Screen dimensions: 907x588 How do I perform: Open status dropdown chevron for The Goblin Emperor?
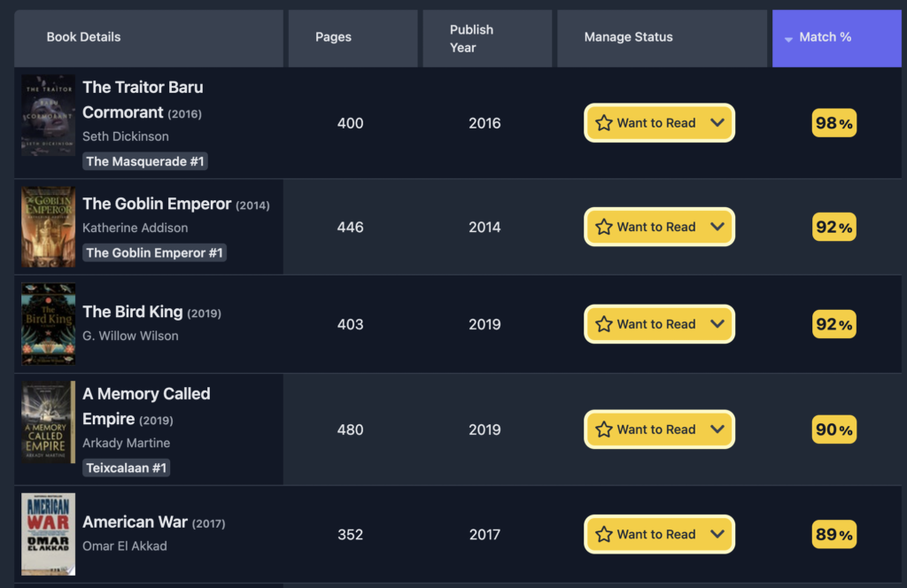coord(717,227)
